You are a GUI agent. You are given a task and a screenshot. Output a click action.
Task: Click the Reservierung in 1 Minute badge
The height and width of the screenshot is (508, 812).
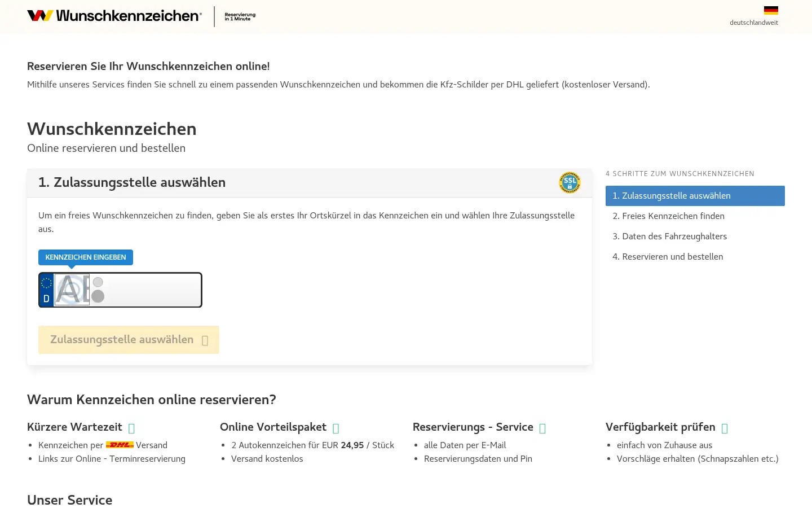point(240,16)
